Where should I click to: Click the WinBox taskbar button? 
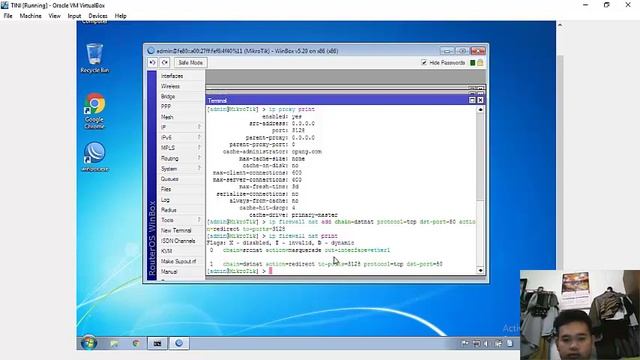pos(179,343)
